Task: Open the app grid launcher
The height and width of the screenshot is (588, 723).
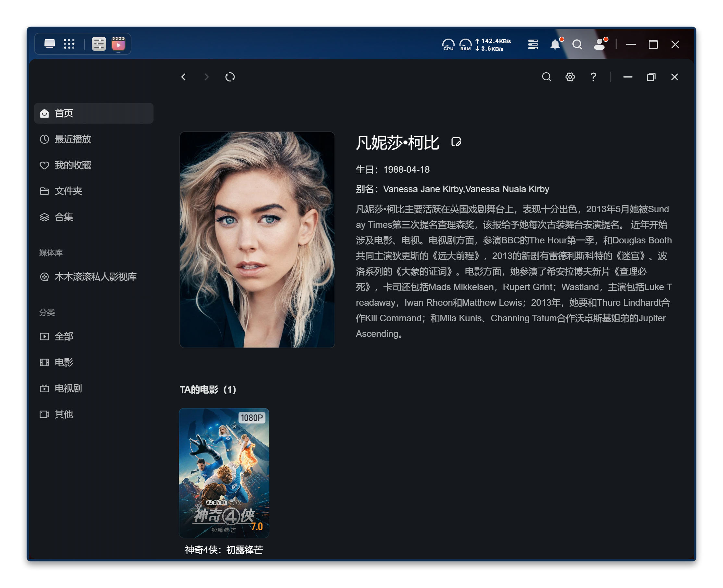Action: (x=69, y=44)
